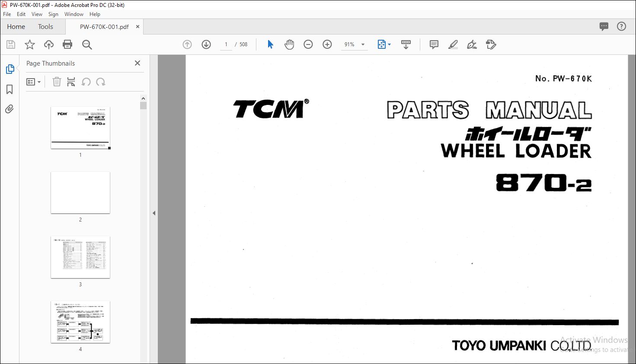Print the document via printer icon
This screenshot has width=636, height=364.
click(67, 44)
